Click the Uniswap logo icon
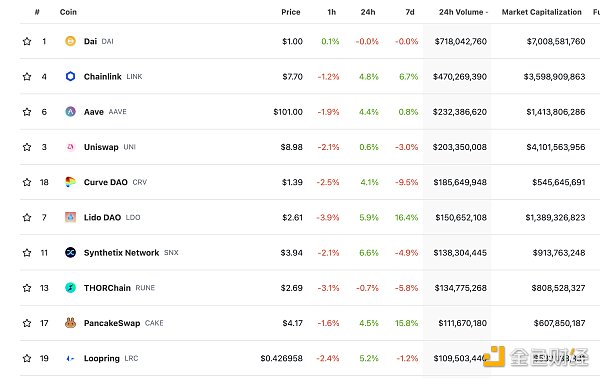The height and width of the screenshot is (378, 600). [x=70, y=147]
